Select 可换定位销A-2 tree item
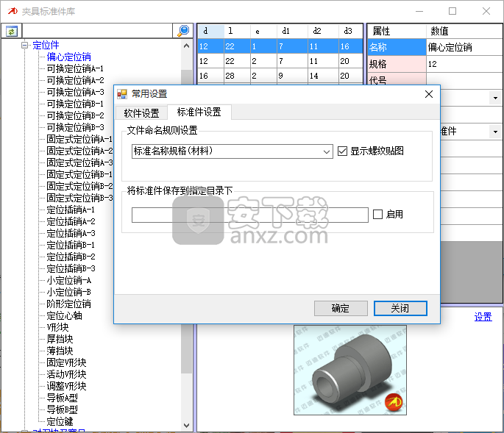 75,80
